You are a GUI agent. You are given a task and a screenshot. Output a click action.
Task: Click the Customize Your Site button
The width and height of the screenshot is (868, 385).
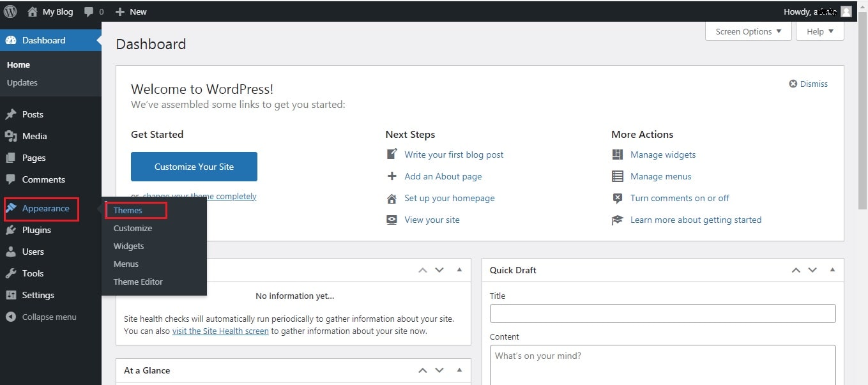click(194, 167)
